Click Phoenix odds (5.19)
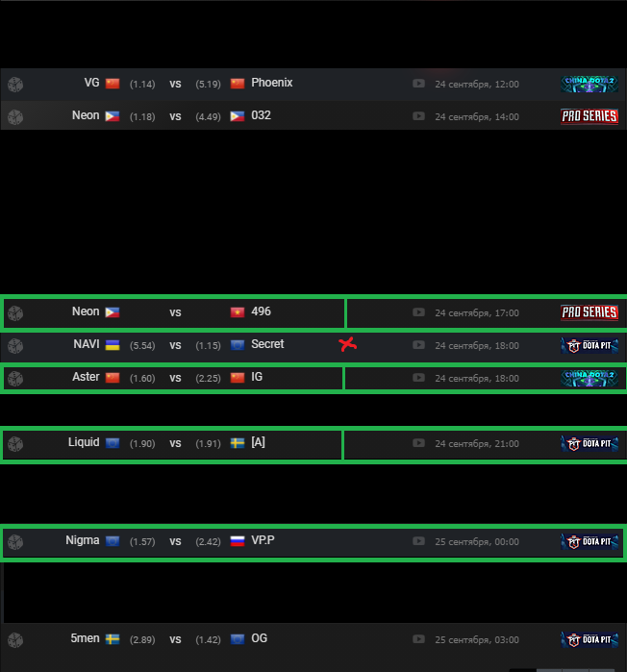 pos(209,84)
